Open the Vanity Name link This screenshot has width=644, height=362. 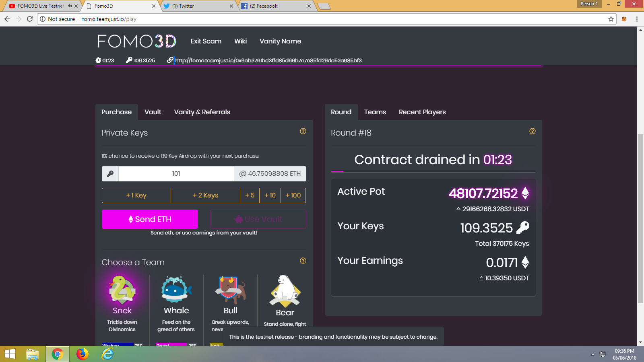point(281,41)
